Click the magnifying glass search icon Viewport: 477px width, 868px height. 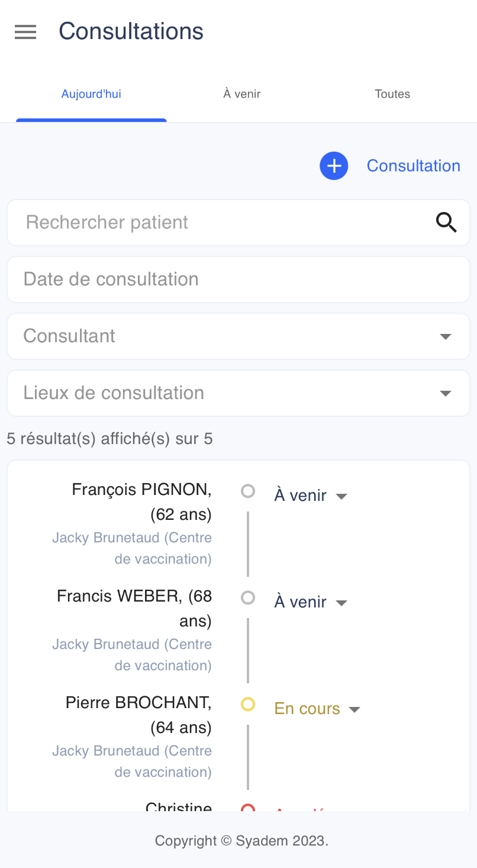[x=446, y=223]
